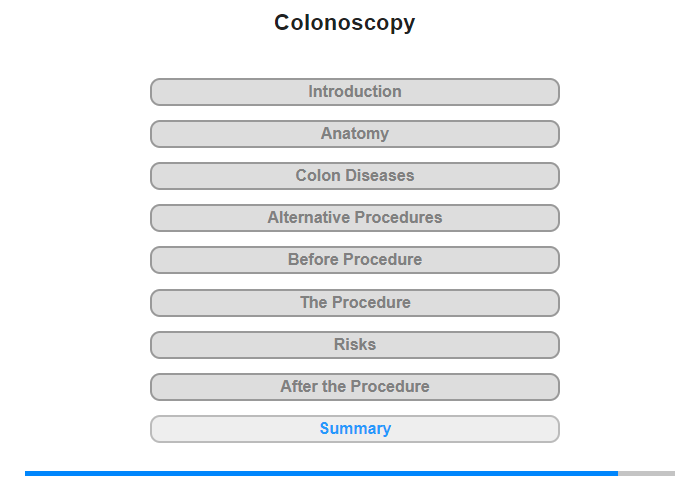Click the blue filled progress bar
Image resolution: width=700 pixels, height=480 pixels.
click(320, 473)
